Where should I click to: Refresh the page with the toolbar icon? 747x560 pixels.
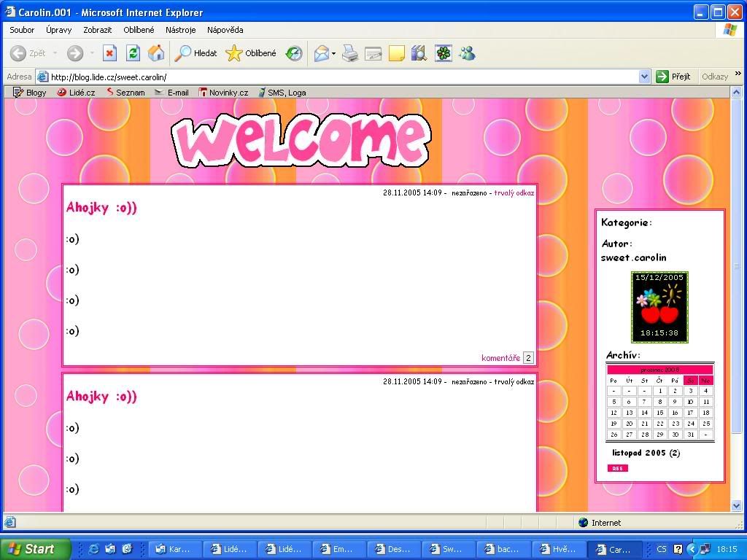point(133,53)
